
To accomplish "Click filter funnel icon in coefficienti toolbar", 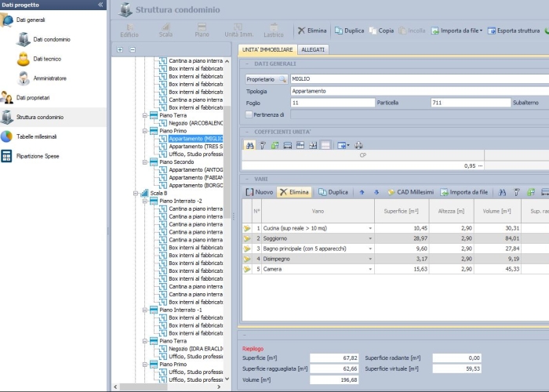I will coord(262,145).
